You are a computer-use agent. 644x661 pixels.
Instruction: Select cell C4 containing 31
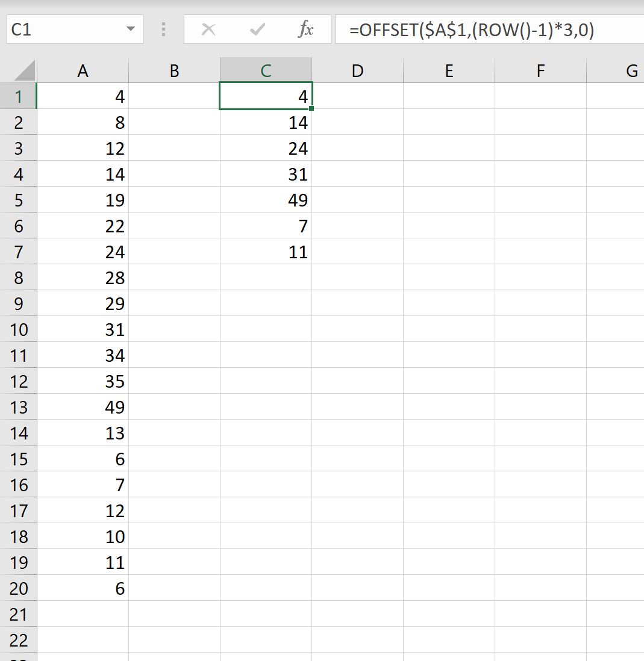coord(265,174)
